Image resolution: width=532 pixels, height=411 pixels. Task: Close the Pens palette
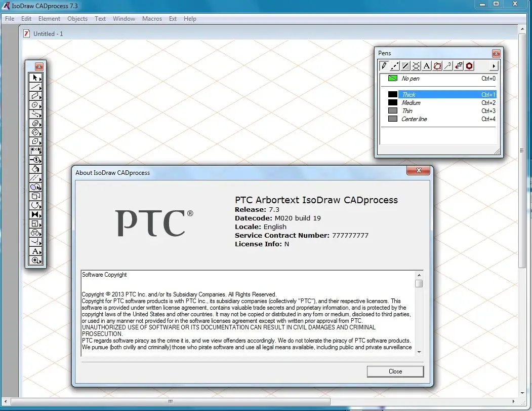[x=496, y=53]
